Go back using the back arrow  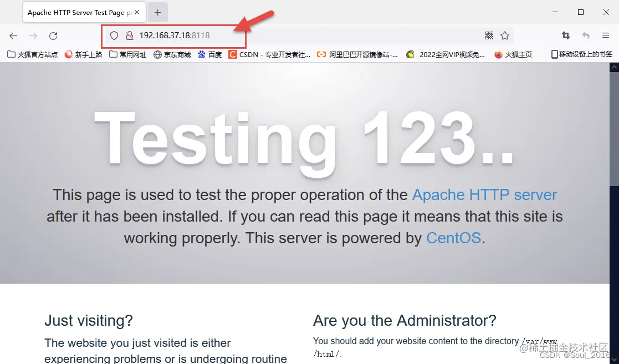13,36
